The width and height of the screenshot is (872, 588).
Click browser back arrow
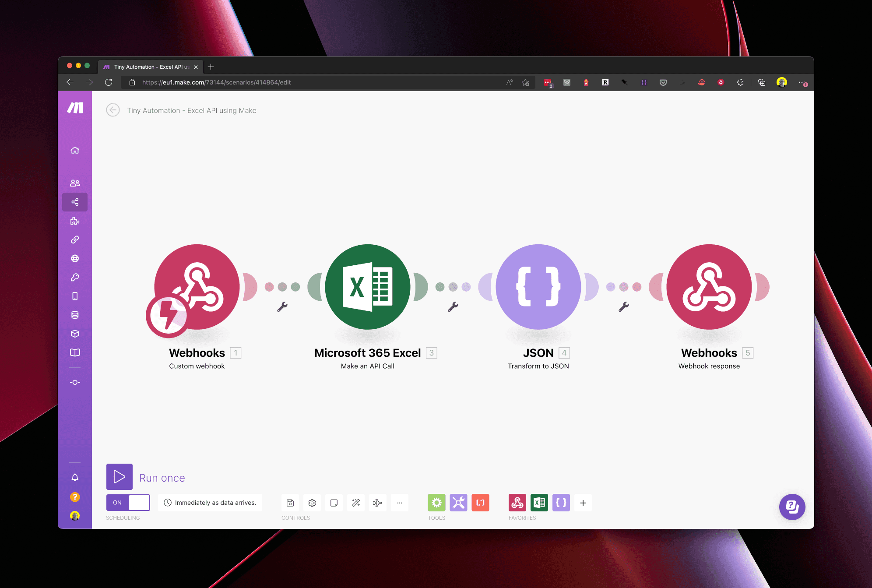tap(70, 82)
